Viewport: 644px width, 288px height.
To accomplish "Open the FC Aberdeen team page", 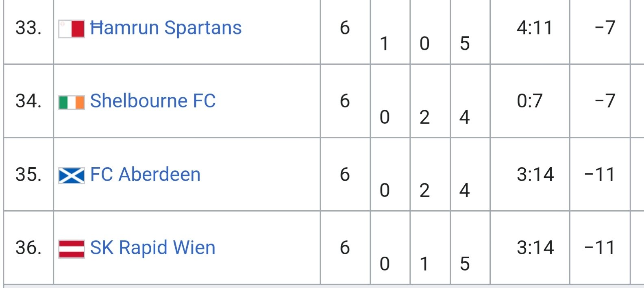I will tap(145, 175).
